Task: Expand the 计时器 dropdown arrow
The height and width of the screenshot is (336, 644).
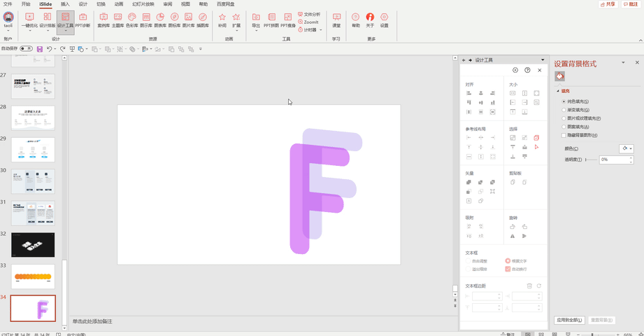Action: 321,30
